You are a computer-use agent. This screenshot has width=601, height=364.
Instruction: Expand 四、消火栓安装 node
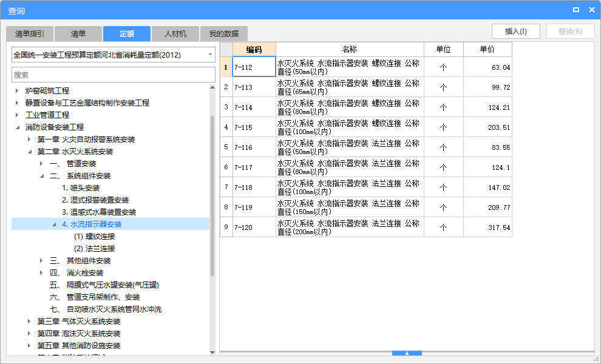click(x=41, y=273)
